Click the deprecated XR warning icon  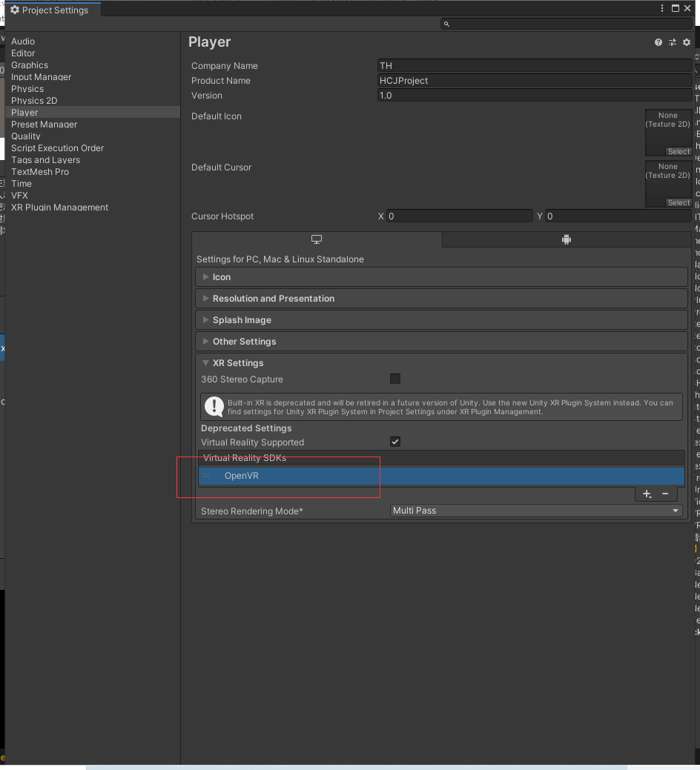214,406
